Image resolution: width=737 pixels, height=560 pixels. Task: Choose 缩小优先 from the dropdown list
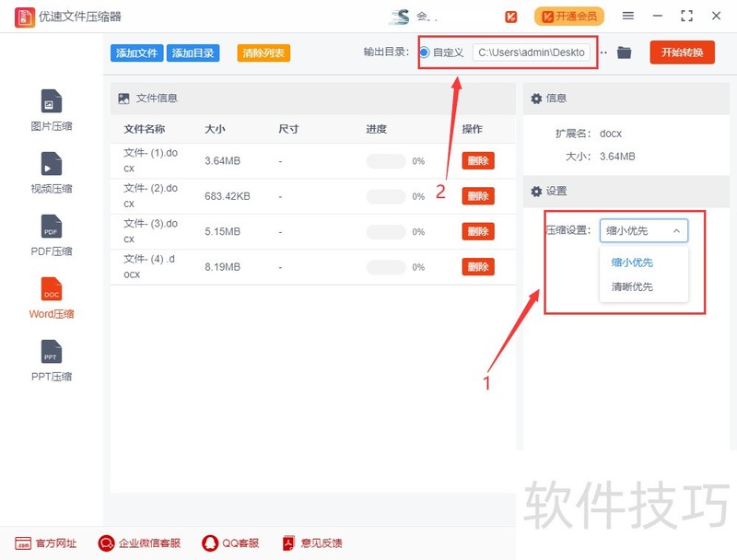[x=632, y=262]
